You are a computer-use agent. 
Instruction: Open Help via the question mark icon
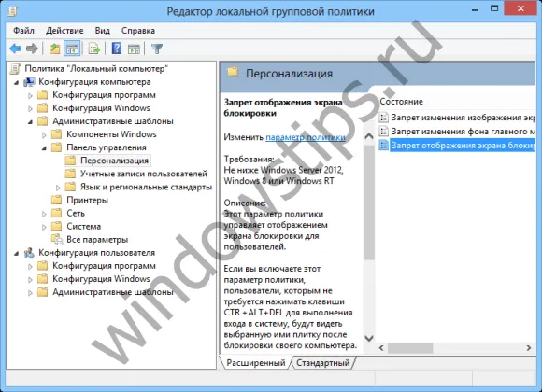pyautogui.click(x=117, y=49)
